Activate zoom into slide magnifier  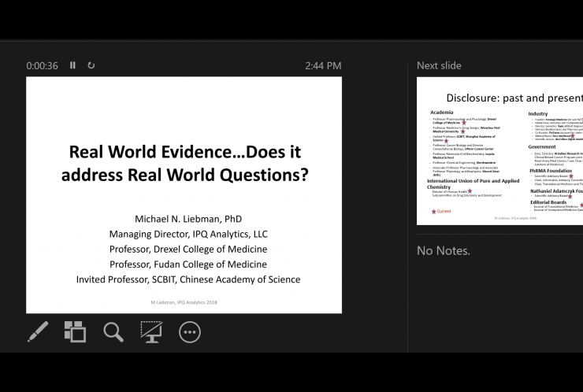pos(113,332)
